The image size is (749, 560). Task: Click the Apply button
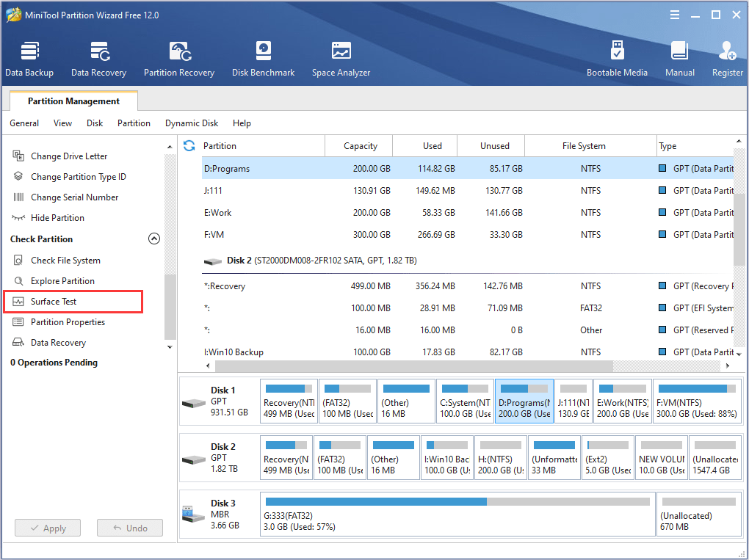pyautogui.click(x=47, y=527)
